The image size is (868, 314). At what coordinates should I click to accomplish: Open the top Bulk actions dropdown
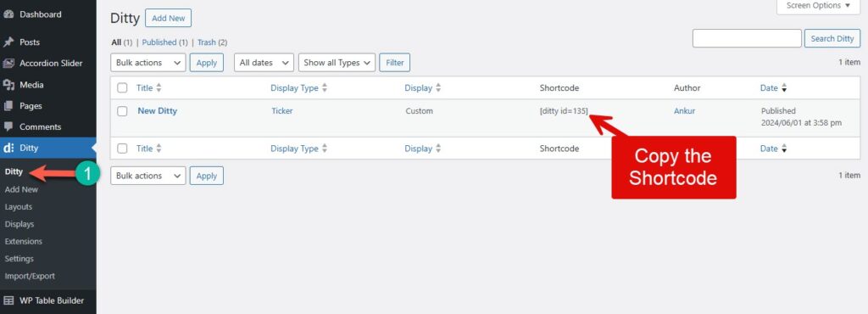point(148,63)
